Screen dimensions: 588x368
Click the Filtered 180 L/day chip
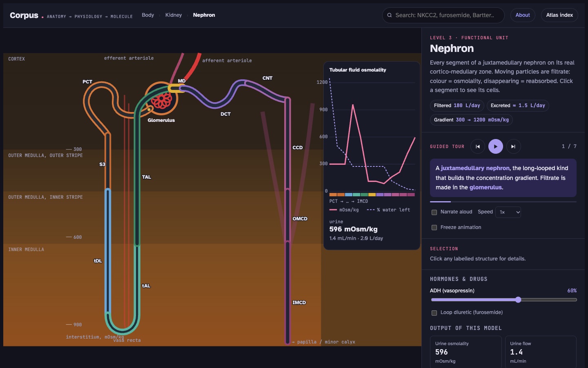(x=457, y=105)
